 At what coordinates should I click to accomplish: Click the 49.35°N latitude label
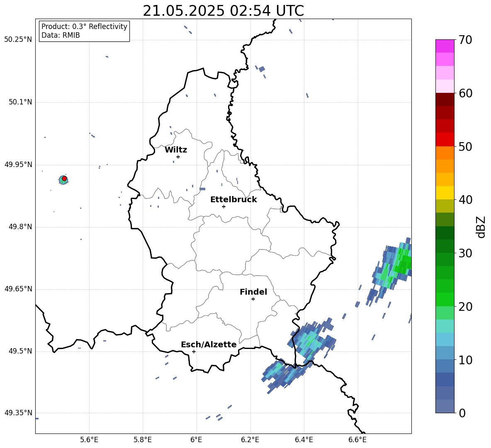18,413
